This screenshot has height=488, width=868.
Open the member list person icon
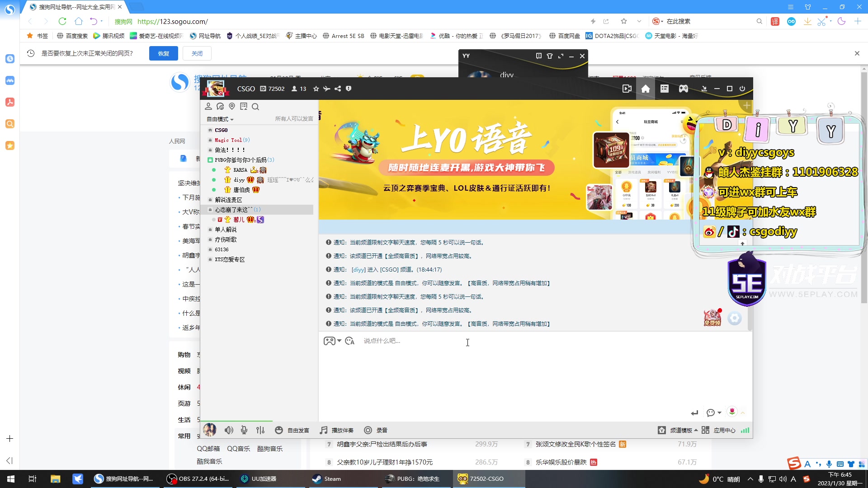coord(208,107)
